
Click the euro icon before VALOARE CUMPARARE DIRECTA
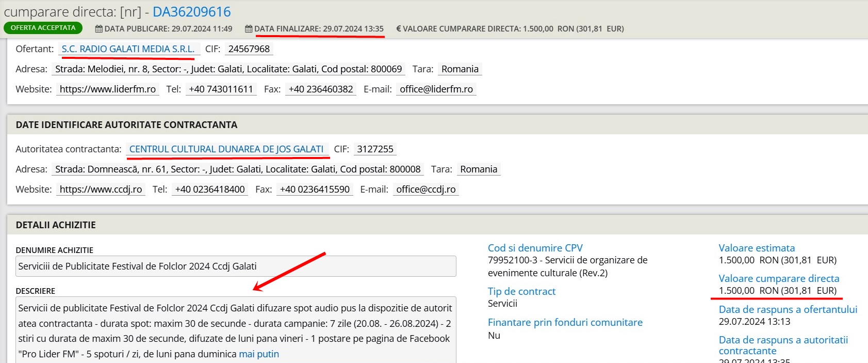[398, 29]
